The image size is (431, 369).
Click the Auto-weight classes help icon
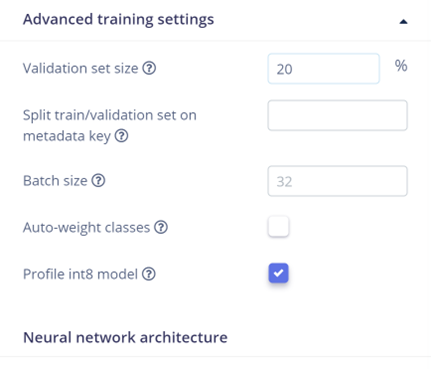pos(161,227)
